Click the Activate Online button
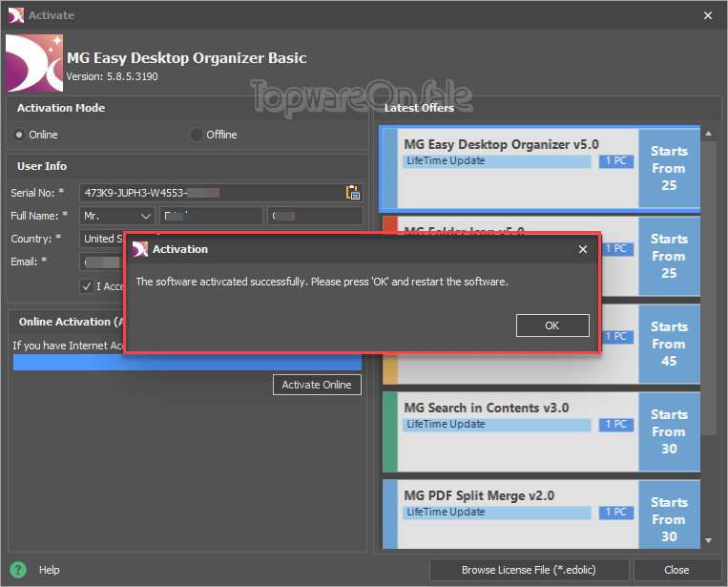 [317, 385]
